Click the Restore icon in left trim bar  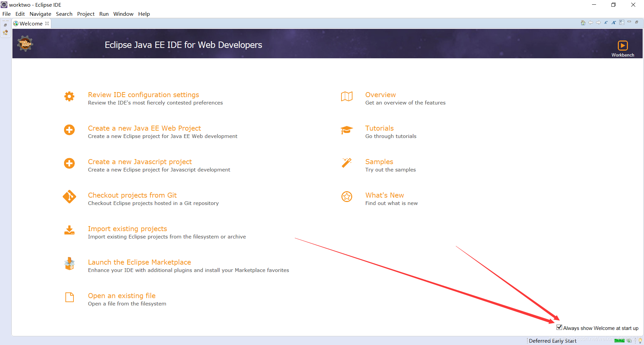coord(5,25)
